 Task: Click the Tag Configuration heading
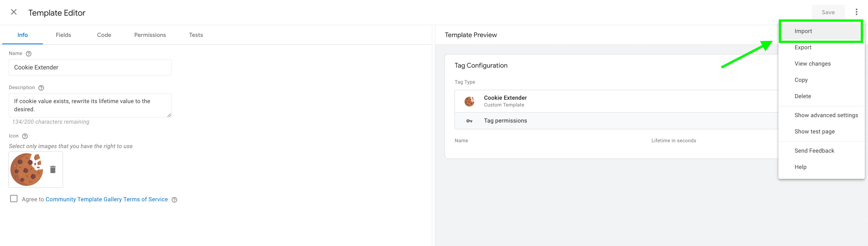(x=481, y=66)
